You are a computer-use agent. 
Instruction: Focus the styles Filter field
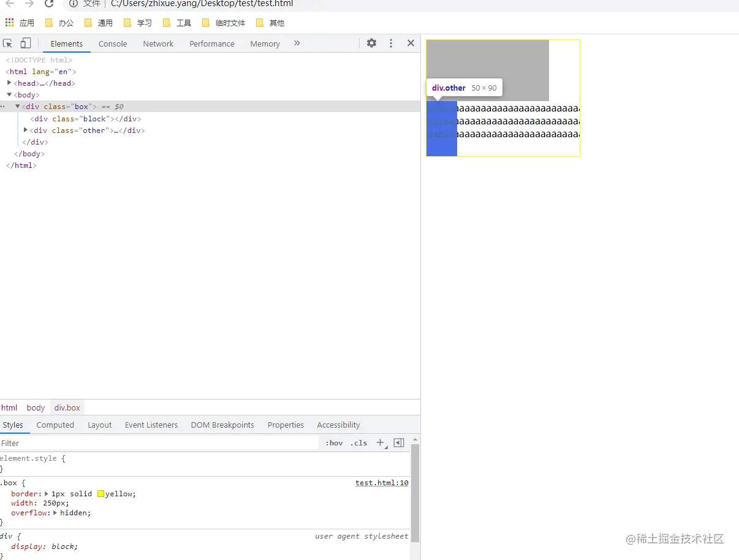pos(159,443)
